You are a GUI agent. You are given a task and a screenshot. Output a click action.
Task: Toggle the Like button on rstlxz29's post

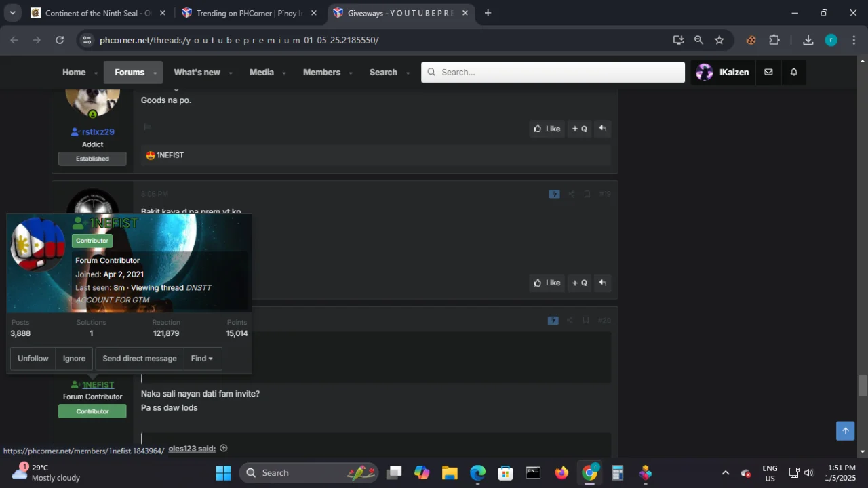pos(547,129)
